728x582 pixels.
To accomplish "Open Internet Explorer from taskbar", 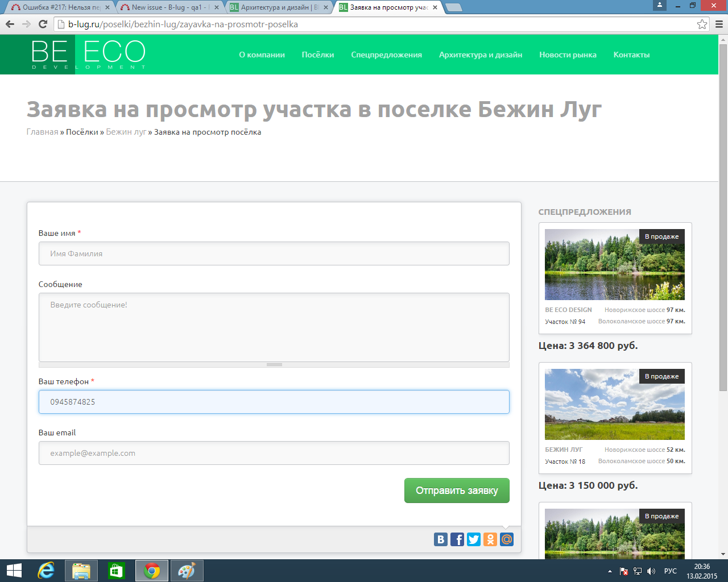I will coord(46,571).
